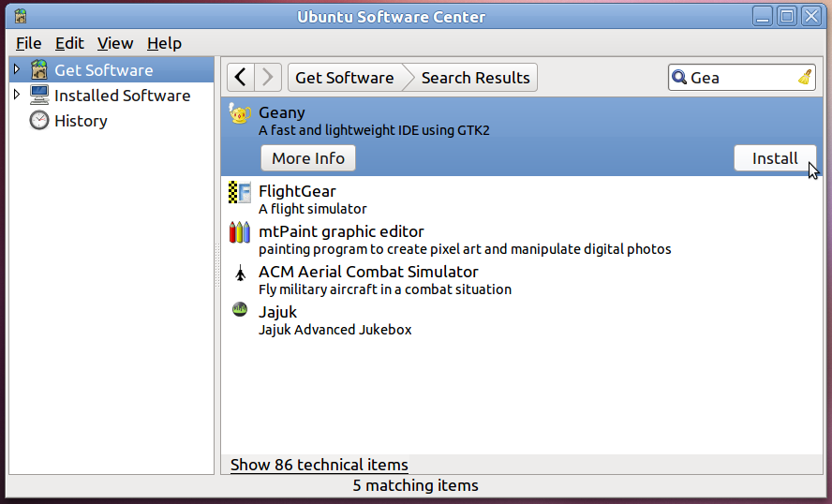Install the Geany package
Image resolution: width=832 pixels, height=504 pixels.
point(775,158)
